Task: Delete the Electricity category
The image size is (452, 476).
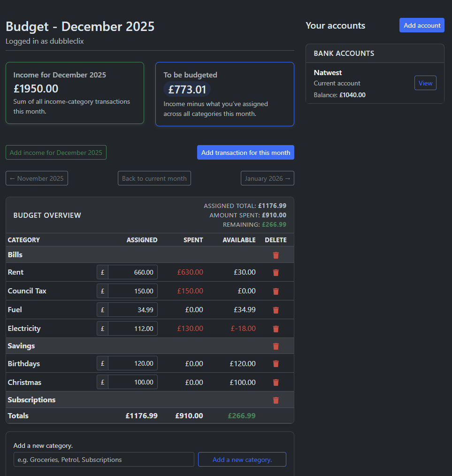Action: point(276,329)
